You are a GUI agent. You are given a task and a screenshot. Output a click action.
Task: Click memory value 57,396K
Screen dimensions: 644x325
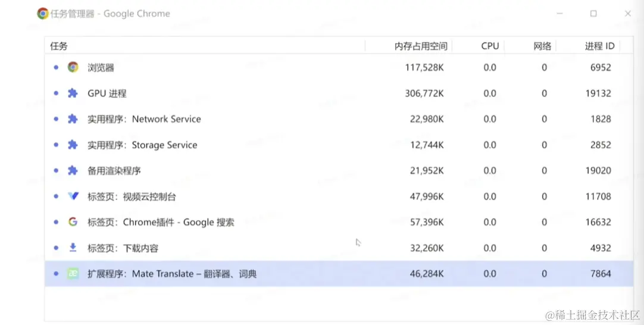[427, 222]
